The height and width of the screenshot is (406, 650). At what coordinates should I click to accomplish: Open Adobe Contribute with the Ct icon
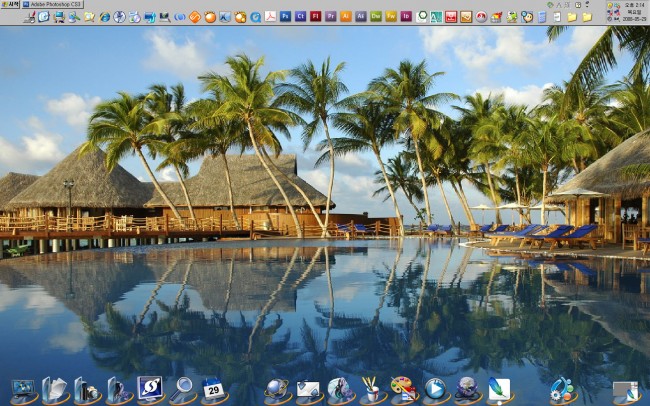(300, 17)
